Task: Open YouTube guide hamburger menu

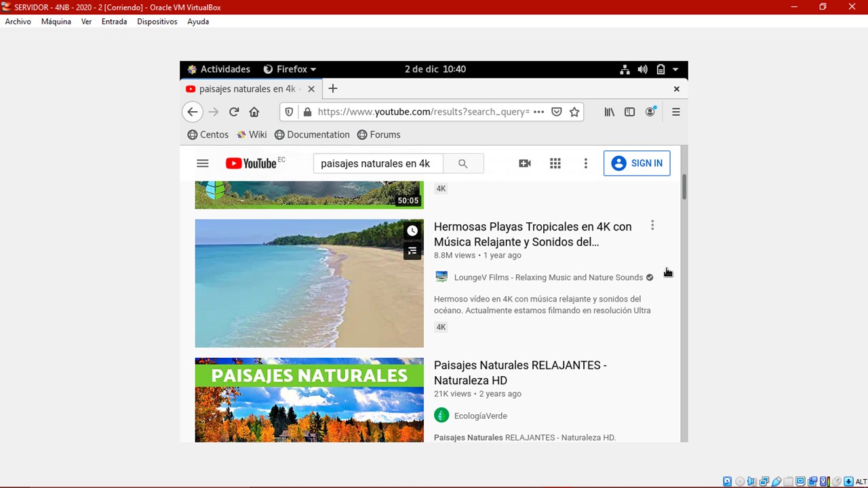Action: (202, 163)
